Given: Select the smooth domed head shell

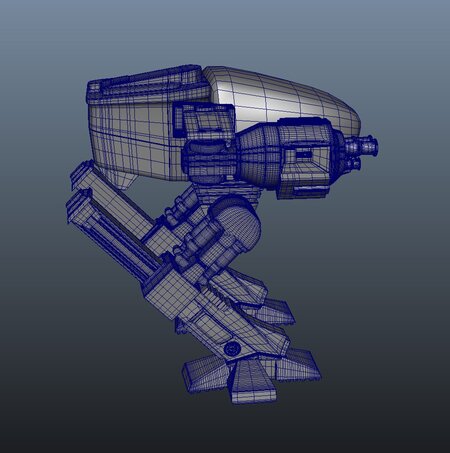Looking at the screenshot, I should point(283,95).
